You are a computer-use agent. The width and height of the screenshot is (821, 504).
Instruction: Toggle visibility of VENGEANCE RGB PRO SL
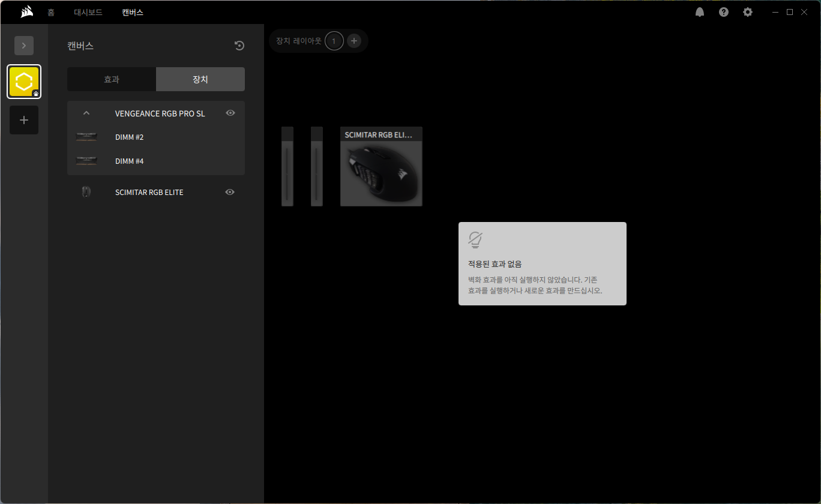(230, 113)
